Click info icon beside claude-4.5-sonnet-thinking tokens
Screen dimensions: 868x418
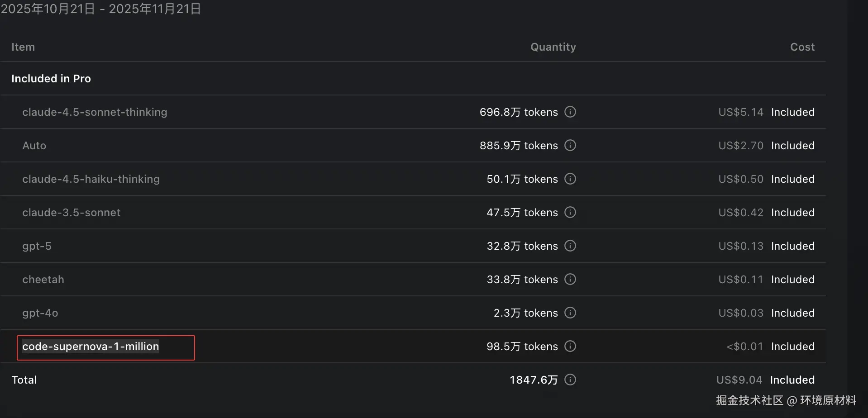tap(570, 112)
